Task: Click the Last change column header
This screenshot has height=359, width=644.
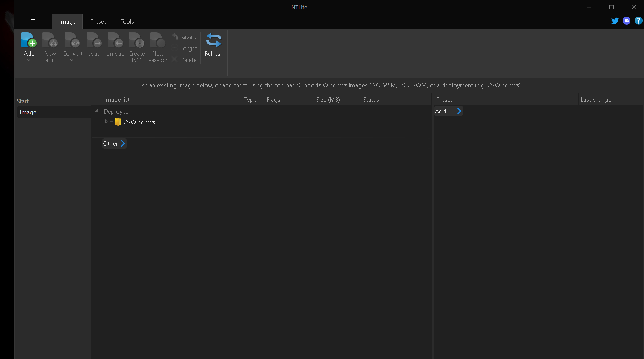Action: point(610,100)
